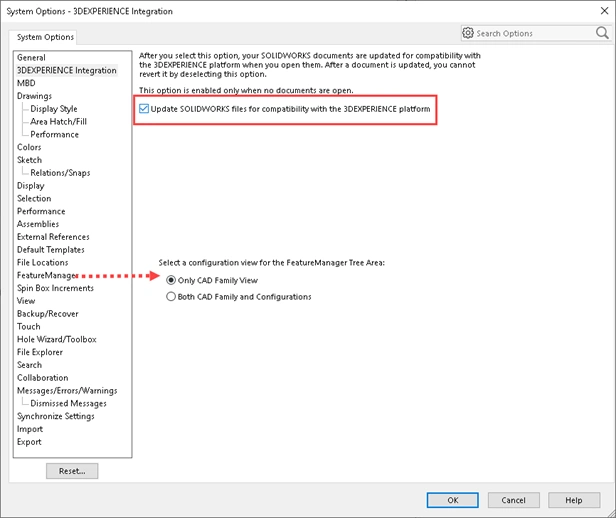The width and height of the screenshot is (616, 518).
Task: Open Hole Wizard/Toolbox options
Action: (x=57, y=339)
